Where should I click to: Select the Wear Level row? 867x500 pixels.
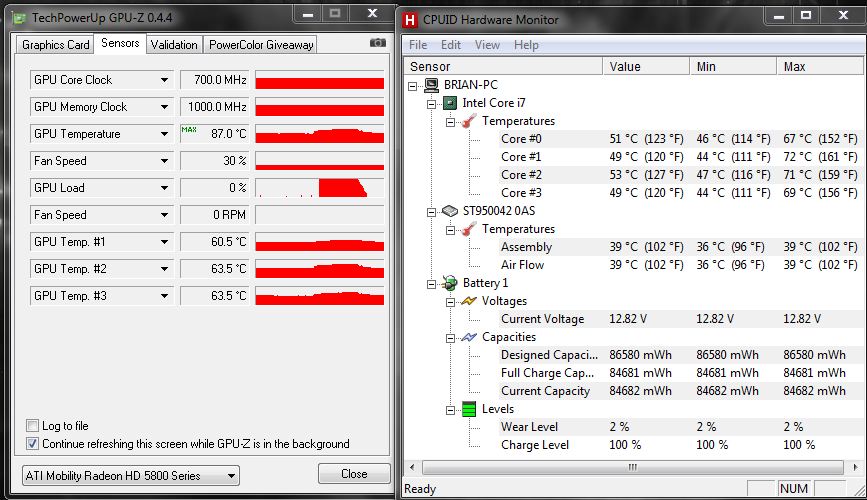[x=679, y=426]
